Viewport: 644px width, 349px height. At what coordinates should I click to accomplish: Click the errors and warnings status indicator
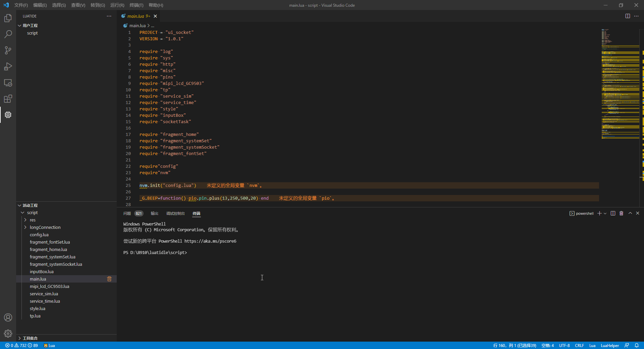coord(21,345)
